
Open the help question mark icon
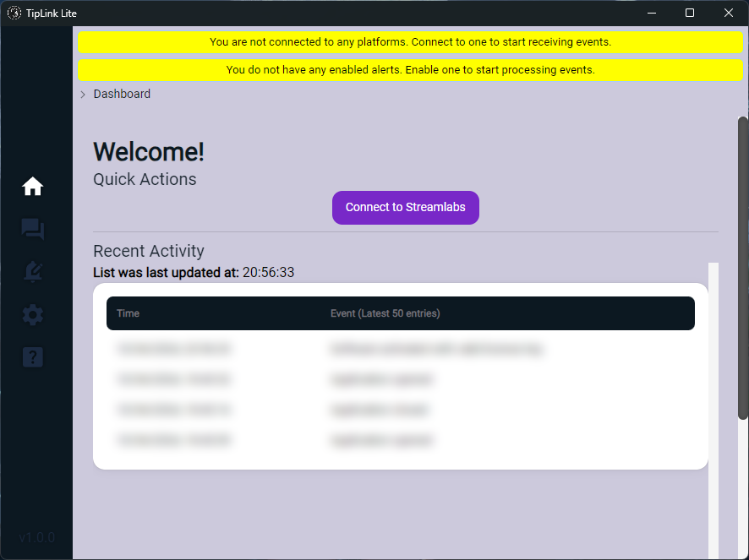32,357
